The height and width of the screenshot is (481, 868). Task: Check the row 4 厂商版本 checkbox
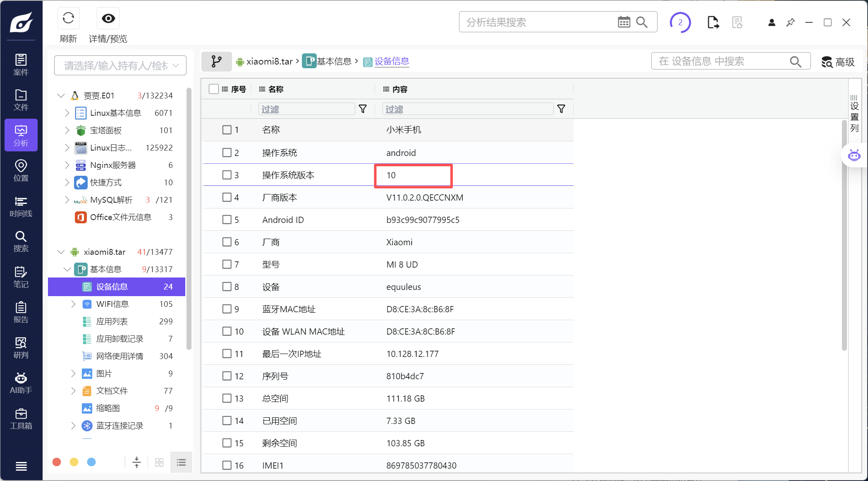pos(227,197)
